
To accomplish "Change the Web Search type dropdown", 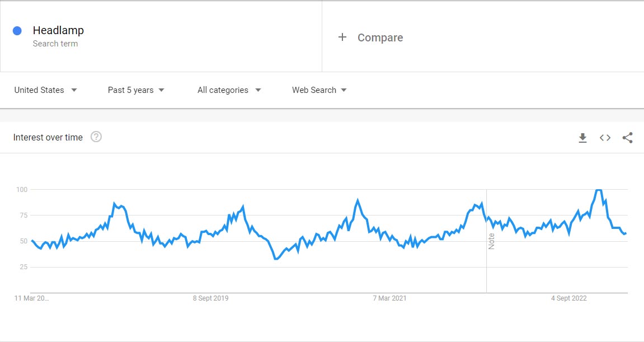I will pyautogui.click(x=319, y=90).
